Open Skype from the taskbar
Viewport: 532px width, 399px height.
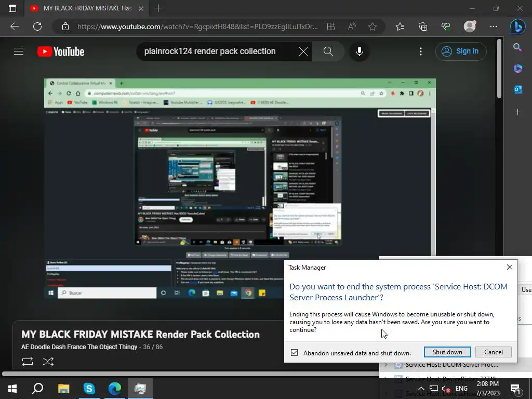[89, 389]
